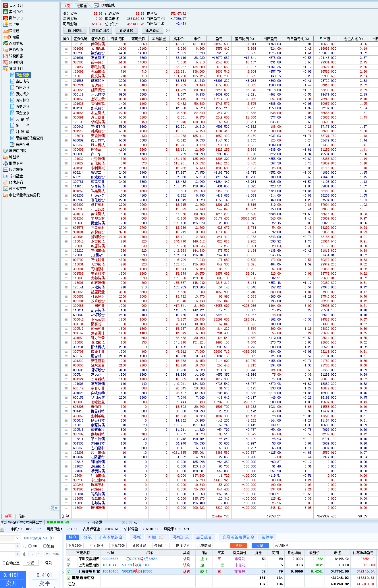Switch to the A股 tab
This screenshot has height=588, width=378.
tap(67, 6)
